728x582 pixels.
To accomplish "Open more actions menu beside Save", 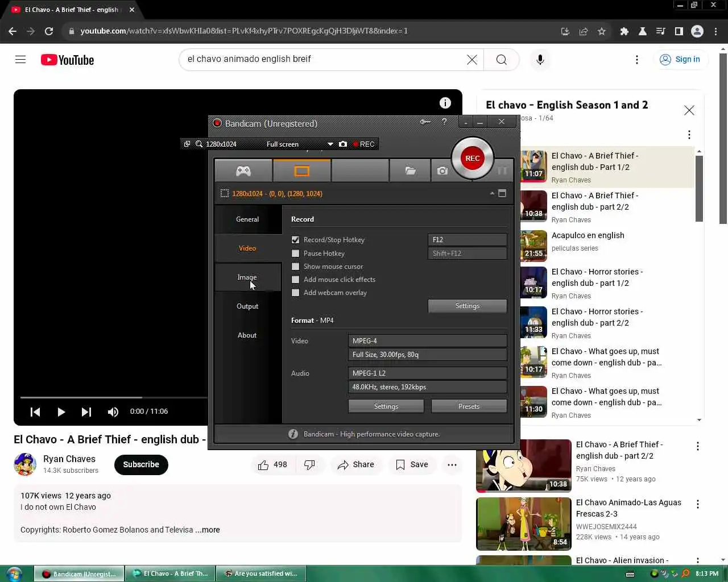I will 452,464.
